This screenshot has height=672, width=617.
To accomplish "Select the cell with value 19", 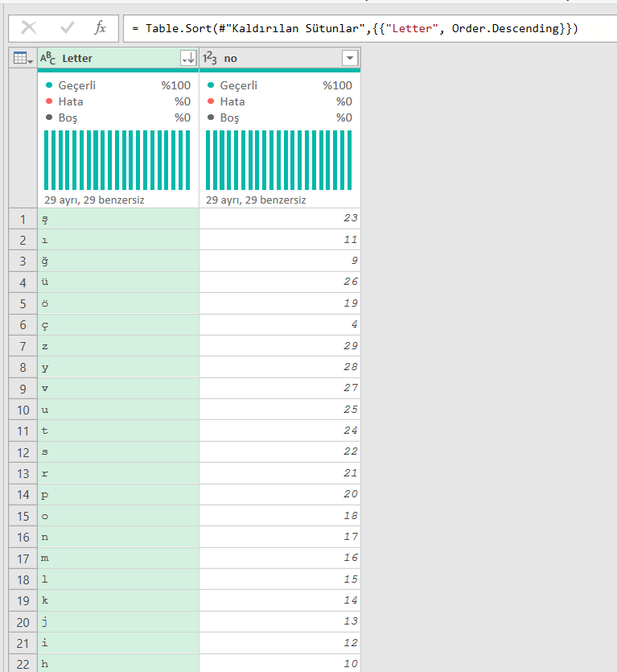I will tap(280, 304).
